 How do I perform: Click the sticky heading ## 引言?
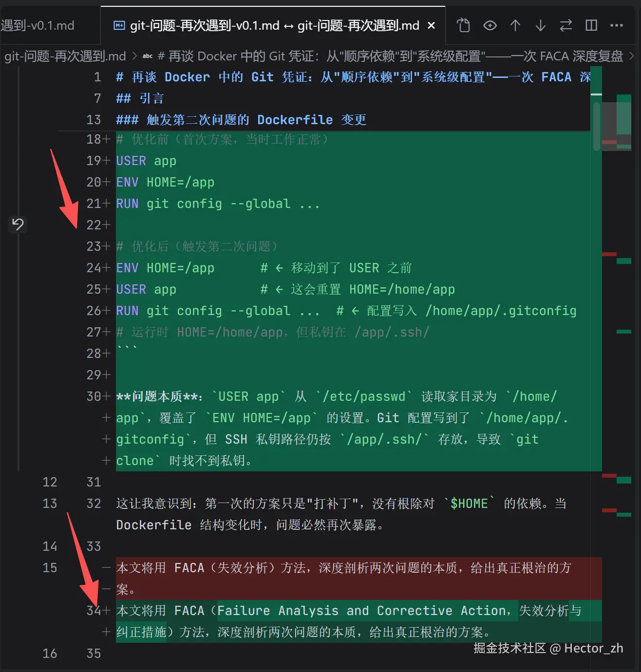(140, 98)
